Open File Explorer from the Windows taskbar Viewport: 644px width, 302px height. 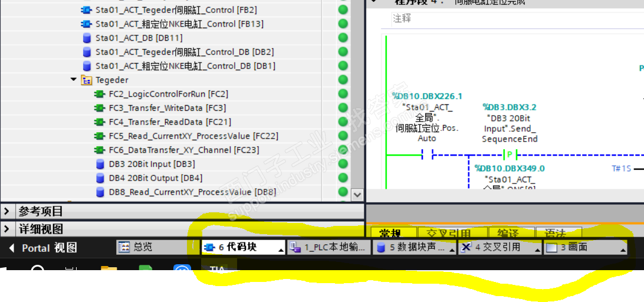click(109, 269)
